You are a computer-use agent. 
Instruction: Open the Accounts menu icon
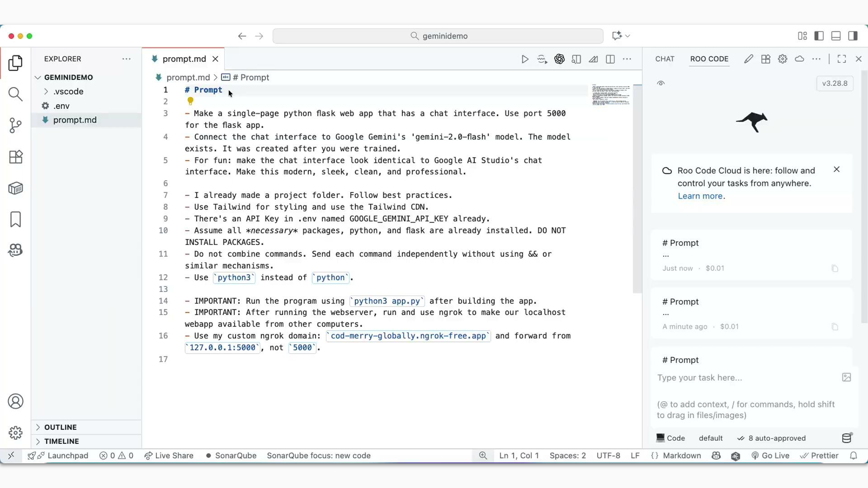pyautogui.click(x=15, y=402)
